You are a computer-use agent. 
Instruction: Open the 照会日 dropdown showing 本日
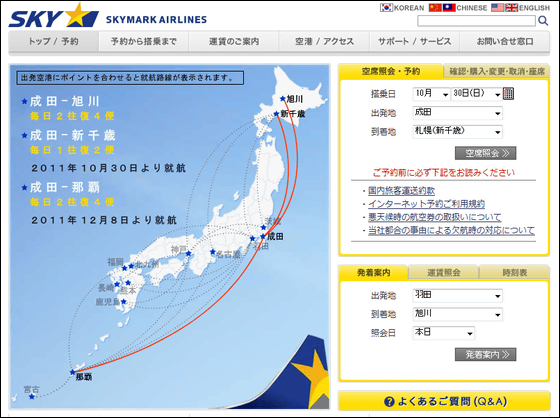coord(444,333)
